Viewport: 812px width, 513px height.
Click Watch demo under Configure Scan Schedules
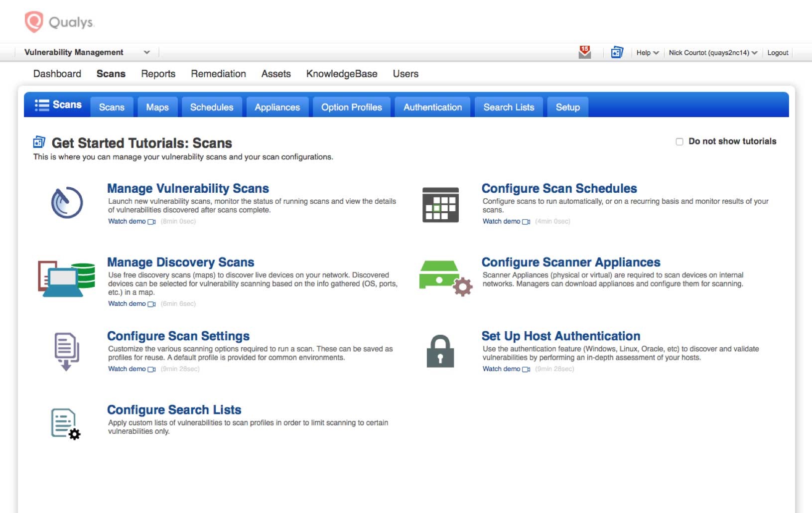502,221
